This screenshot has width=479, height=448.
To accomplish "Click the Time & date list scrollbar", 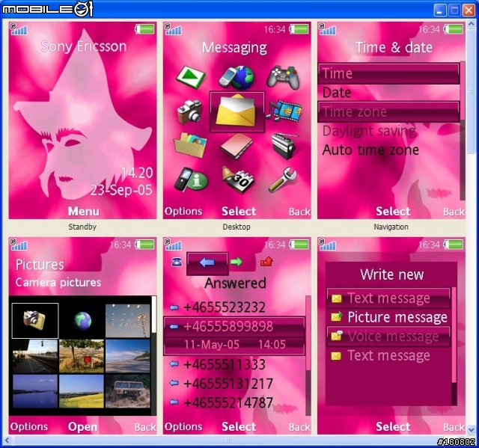I will (x=463, y=131).
